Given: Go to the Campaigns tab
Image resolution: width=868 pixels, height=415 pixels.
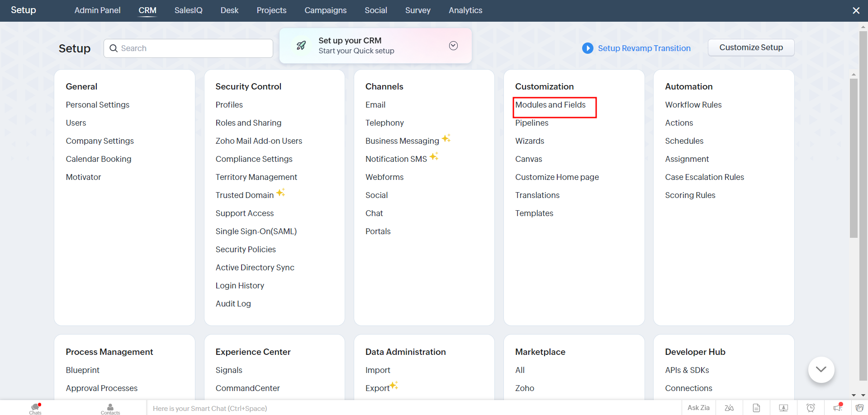Looking at the screenshot, I should pos(326,10).
